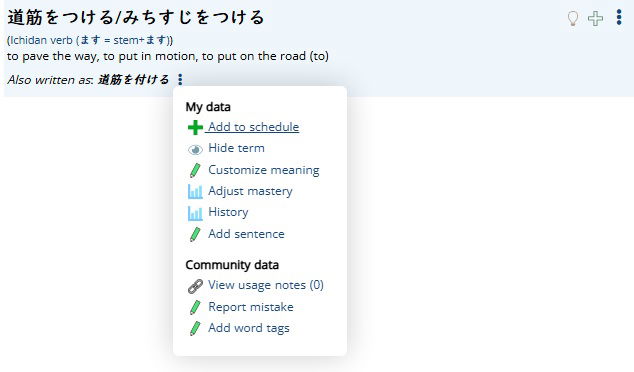
Task: Click the chart icon next to History
Action: (x=195, y=213)
